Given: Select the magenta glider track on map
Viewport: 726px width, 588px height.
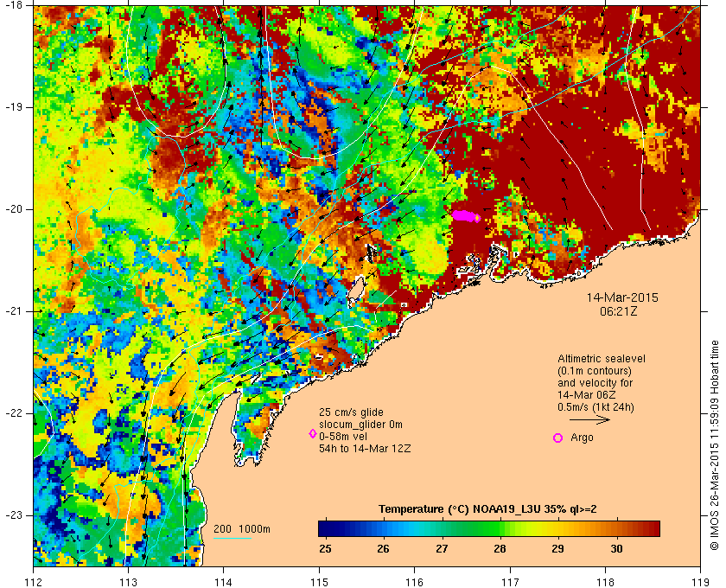Looking at the screenshot, I should 466,216.
